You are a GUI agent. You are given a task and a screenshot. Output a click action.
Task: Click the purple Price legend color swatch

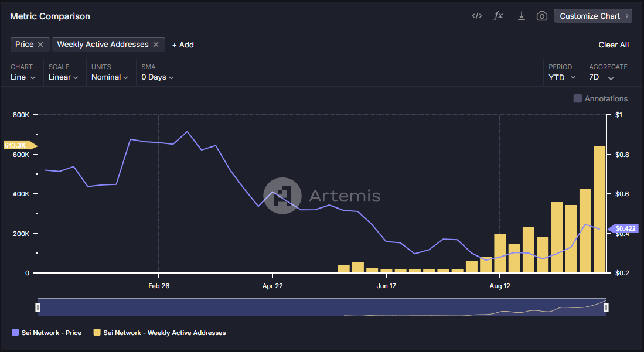(15, 332)
